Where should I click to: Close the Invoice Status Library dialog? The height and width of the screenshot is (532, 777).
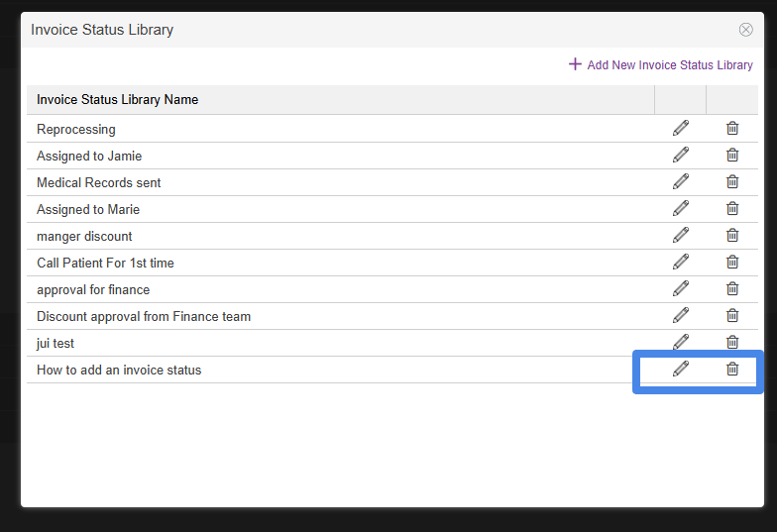coord(746,30)
